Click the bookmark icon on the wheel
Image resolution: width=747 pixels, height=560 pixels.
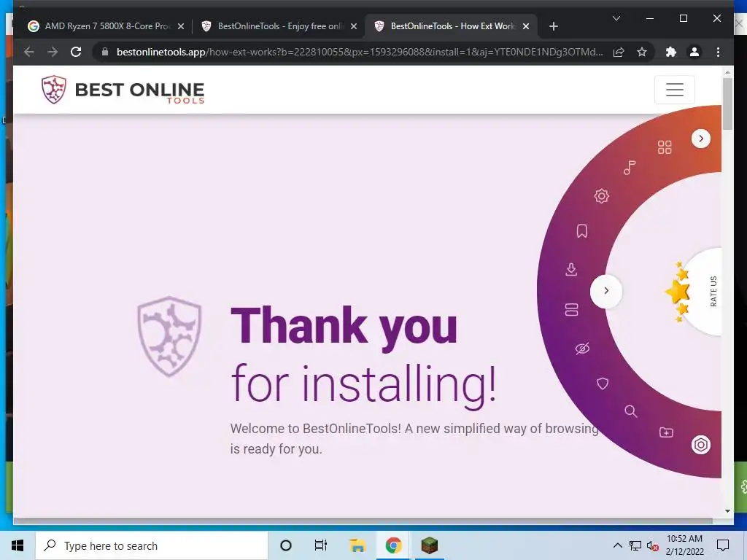(581, 231)
